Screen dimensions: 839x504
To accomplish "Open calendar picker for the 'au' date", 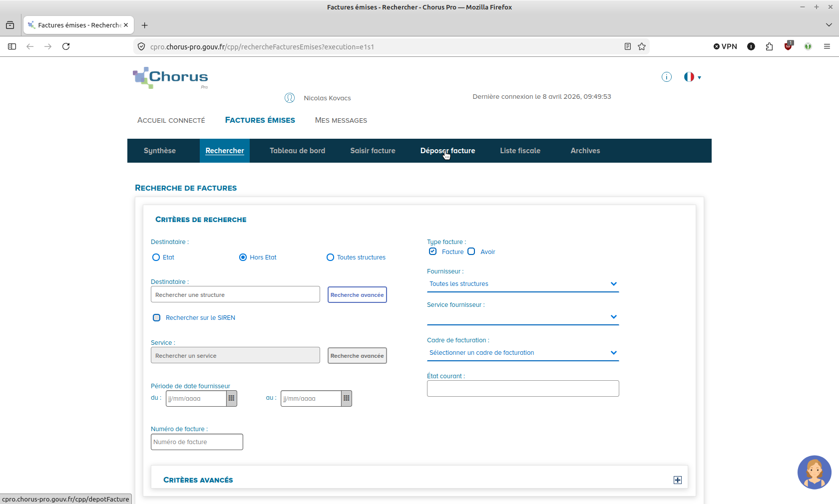I will pyautogui.click(x=347, y=398).
